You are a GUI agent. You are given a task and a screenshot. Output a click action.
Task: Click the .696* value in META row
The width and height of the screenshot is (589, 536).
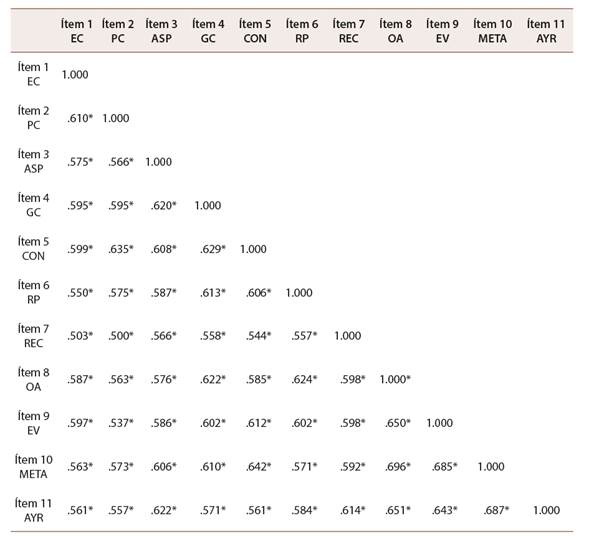pos(397,467)
